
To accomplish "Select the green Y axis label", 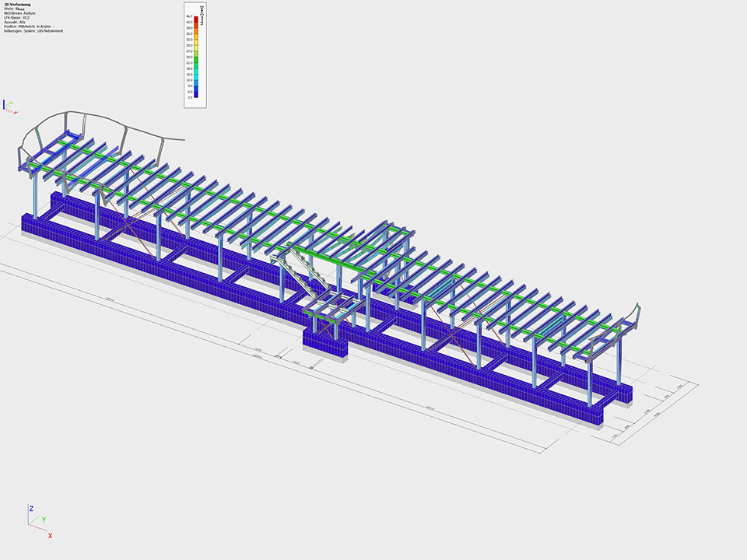I will [x=44, y=519].
